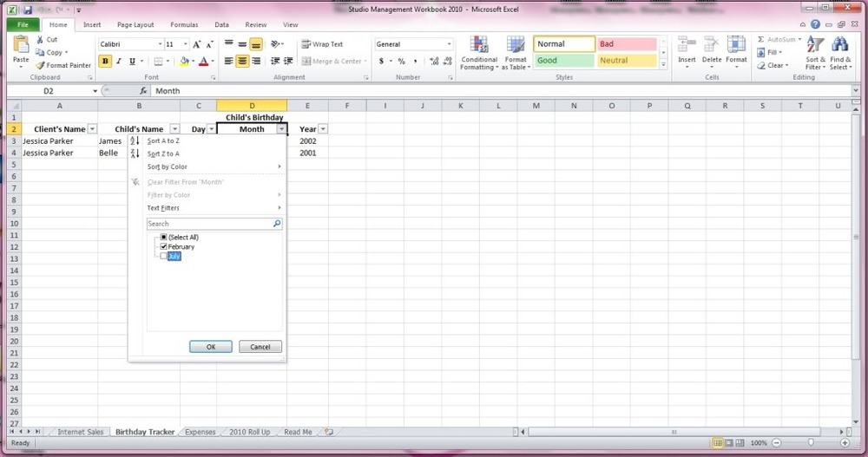The height and width of the screenshot is (457, 868).
Task: Expand the font size dropdown
Action: pyautogui.click(x=183, y=44)
